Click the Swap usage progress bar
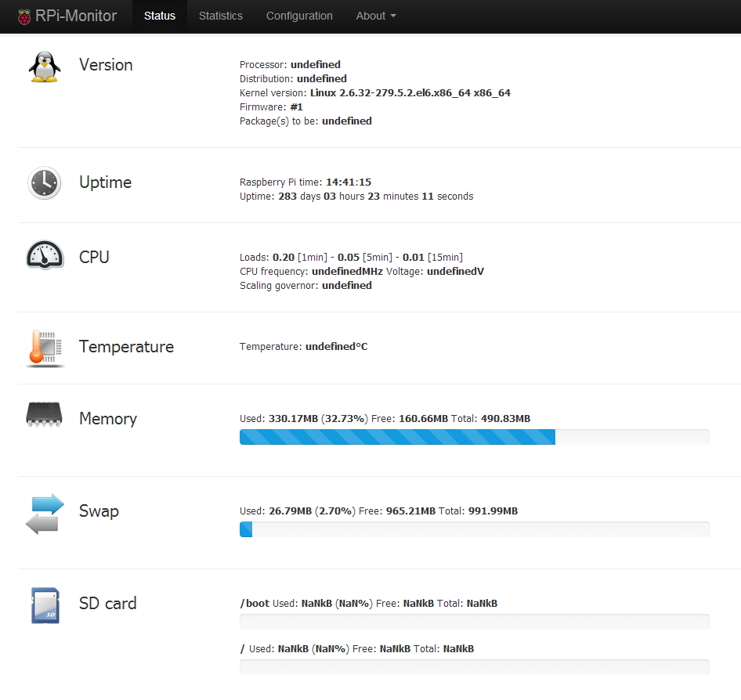Screen dimensions: 741x700 pyautogui.click(x=474, y=529)
